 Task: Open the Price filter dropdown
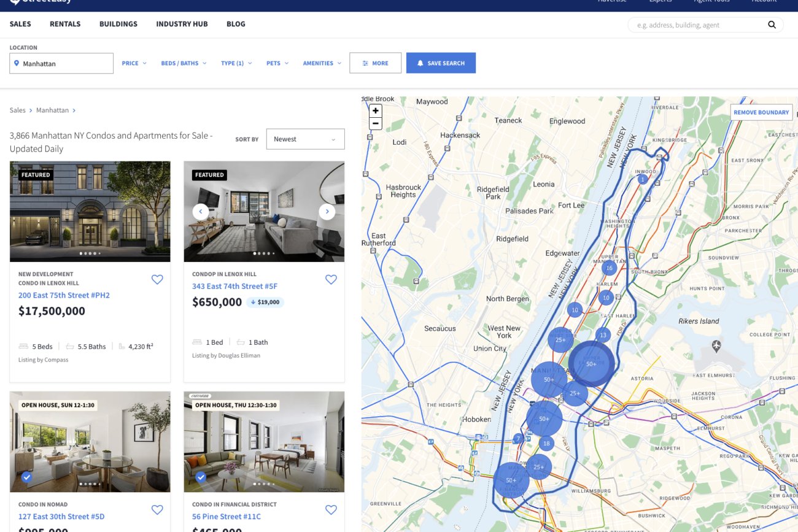pyautogui.click(x=134, y=63)
